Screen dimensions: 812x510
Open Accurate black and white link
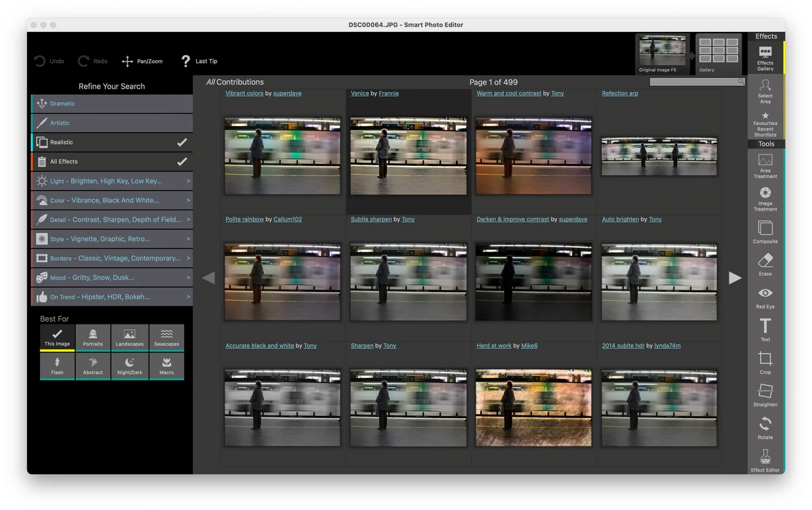point(260,345)
